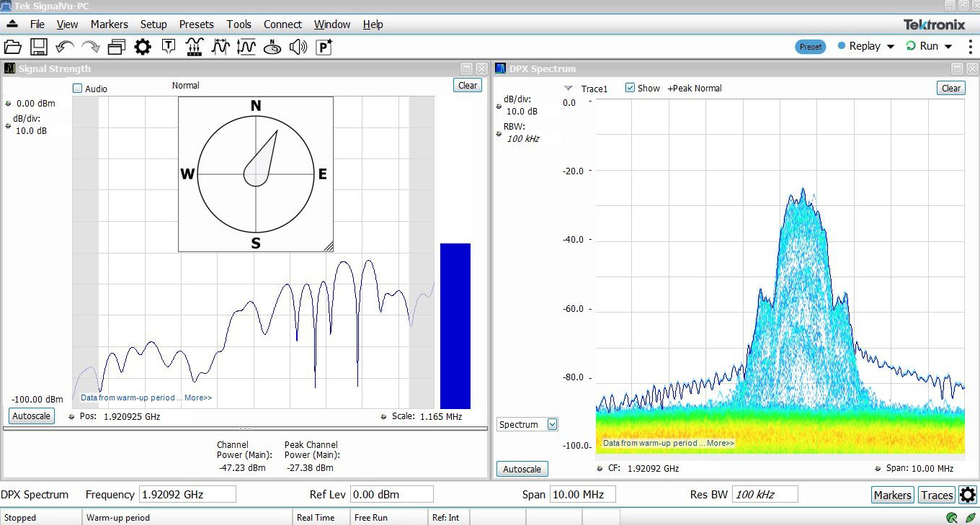Screen dimensions: 980x525
Task: Enable the Audio checkbox in Signal Strength
Action: click(x=76, y=88)
